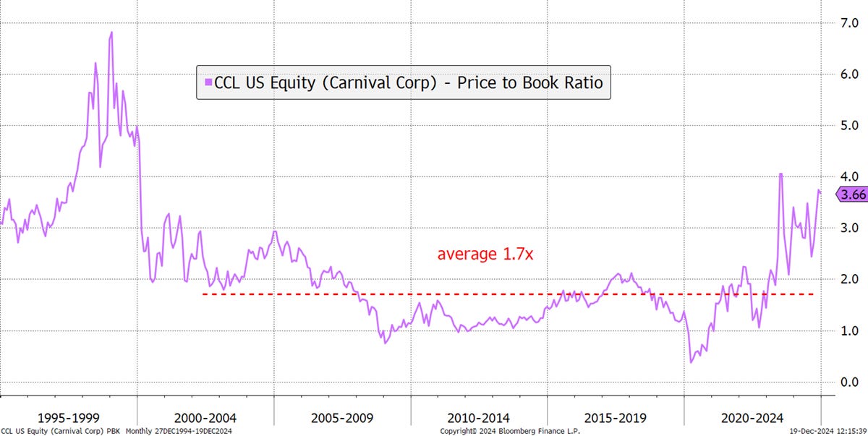Click the 0.0 y-axis value
The width and height of the screenshot is (868, 436).
coord(848,382)
